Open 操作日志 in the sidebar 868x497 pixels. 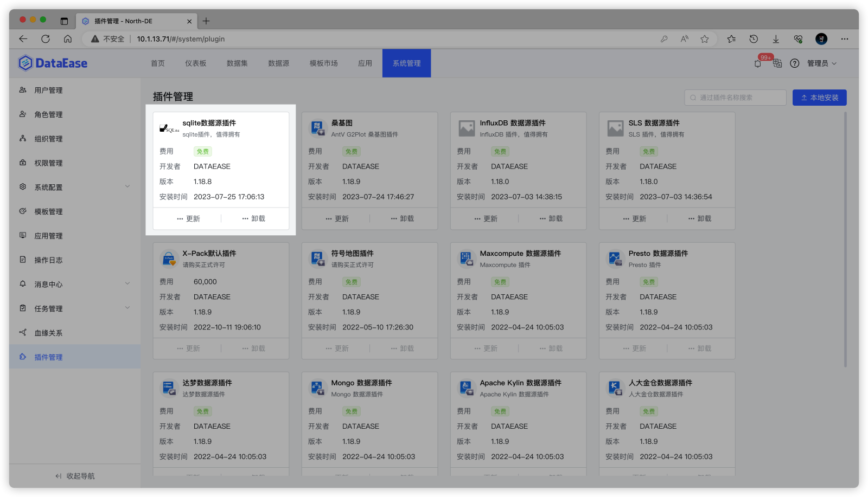point(75,260)
